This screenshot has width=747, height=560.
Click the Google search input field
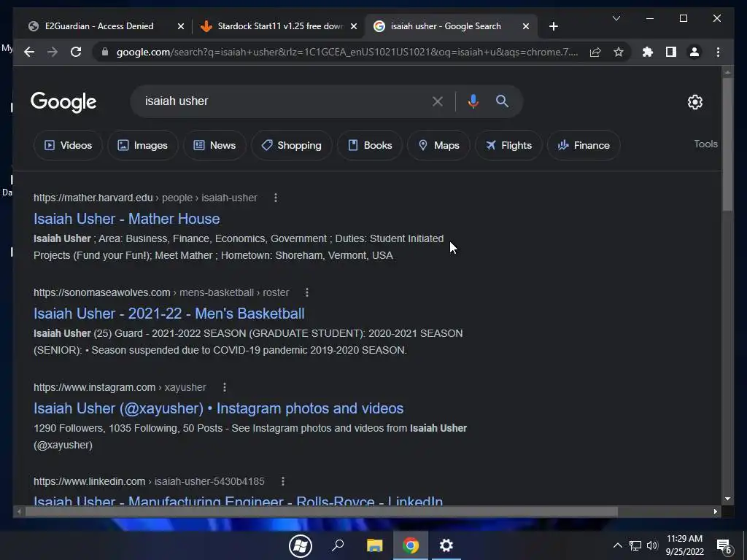286,101
